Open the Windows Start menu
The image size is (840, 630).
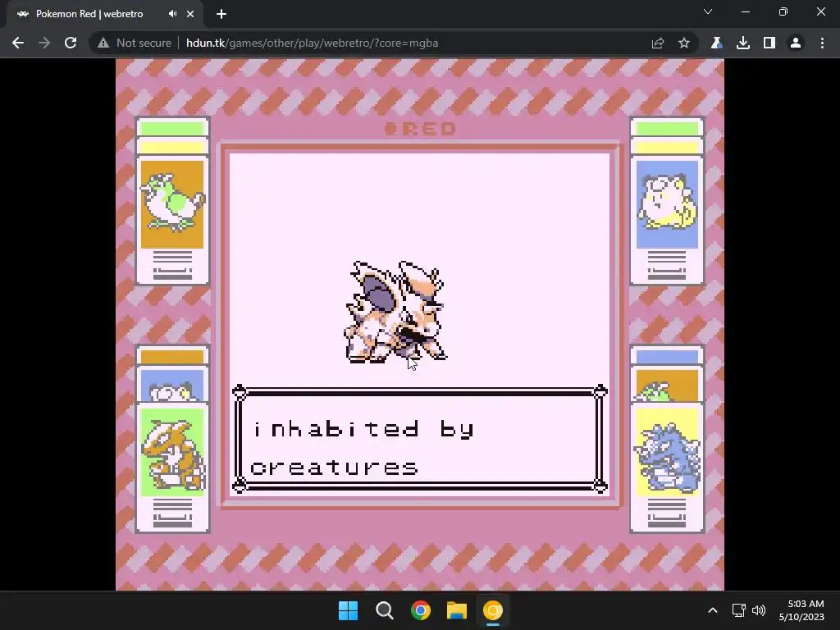pyautogui.click(x=348, y=610)
